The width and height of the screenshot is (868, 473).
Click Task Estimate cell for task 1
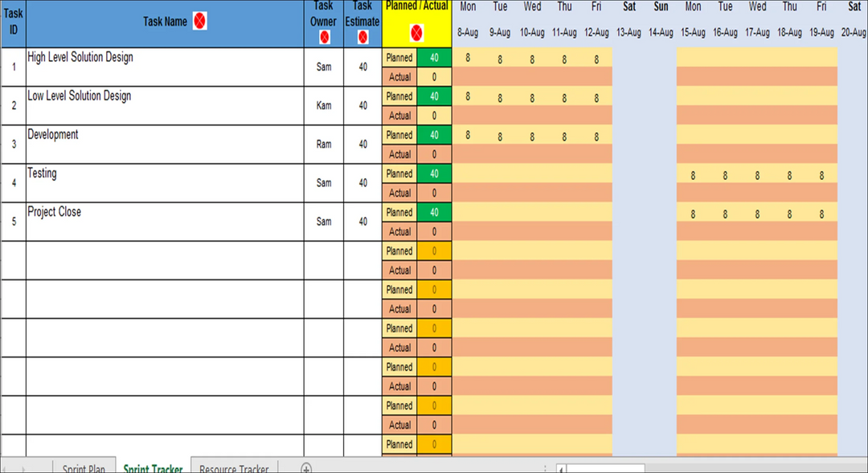coord(362,67)
